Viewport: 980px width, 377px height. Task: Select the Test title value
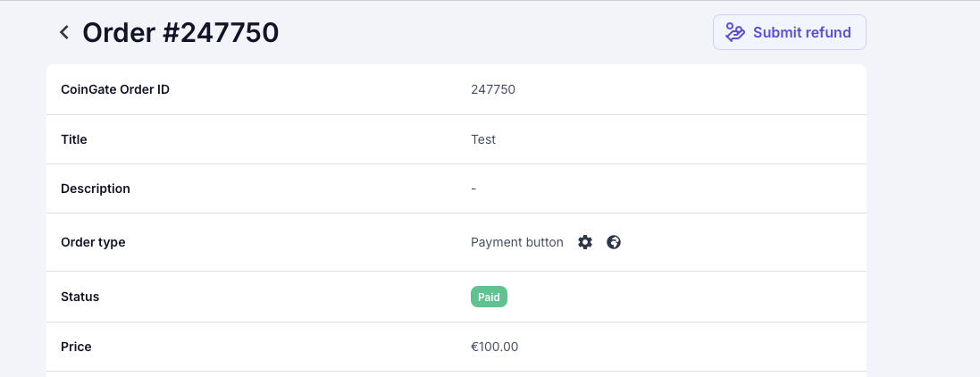(483, 139)
